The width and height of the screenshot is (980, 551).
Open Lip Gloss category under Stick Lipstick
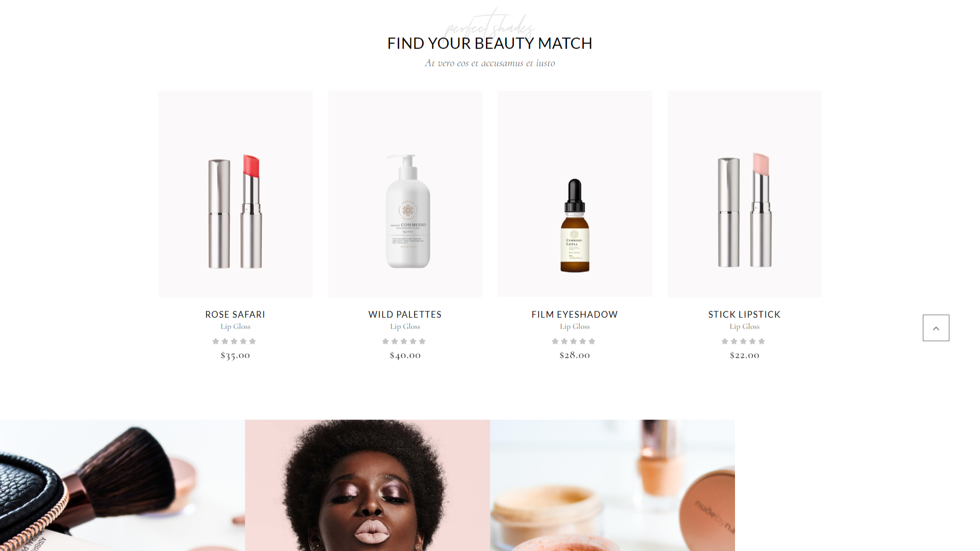point(745,327)
